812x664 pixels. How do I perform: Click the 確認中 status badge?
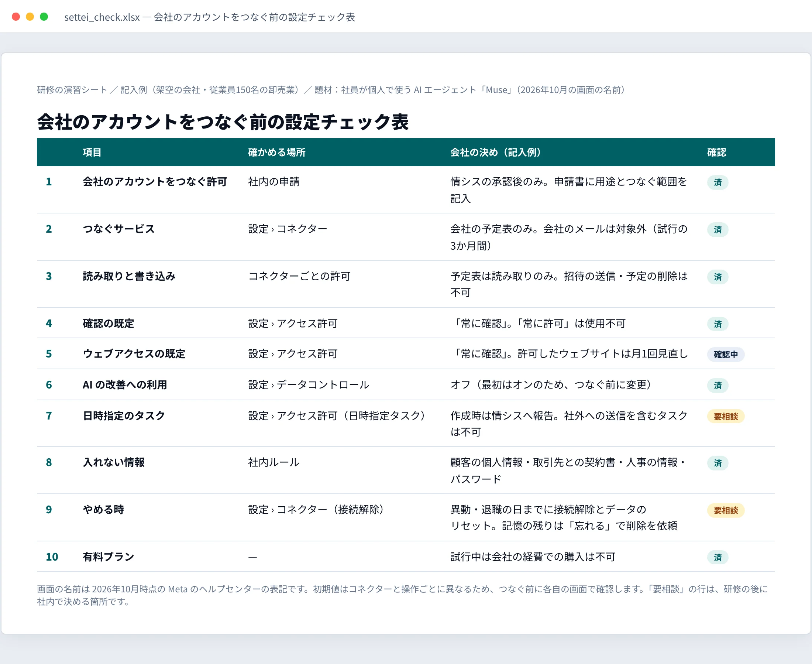pos(726,355)
